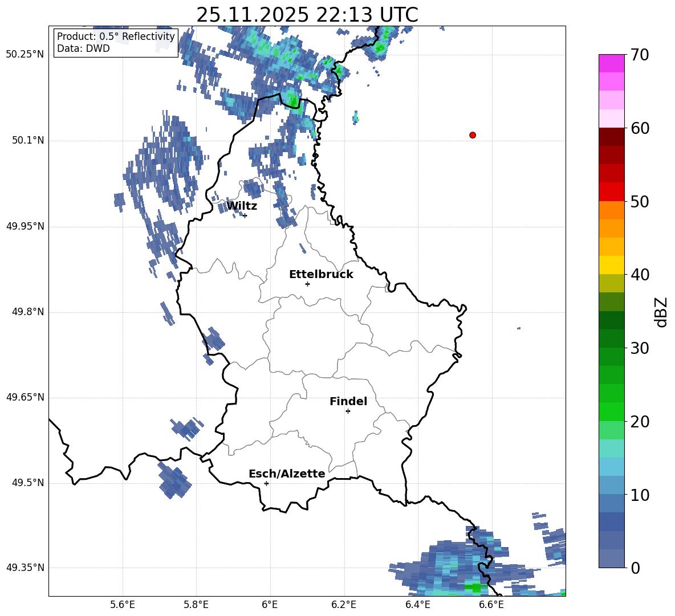Click the dark maroon color band below 60
Viewport: 675px width, 616px height.
click(x=612, y=137)
